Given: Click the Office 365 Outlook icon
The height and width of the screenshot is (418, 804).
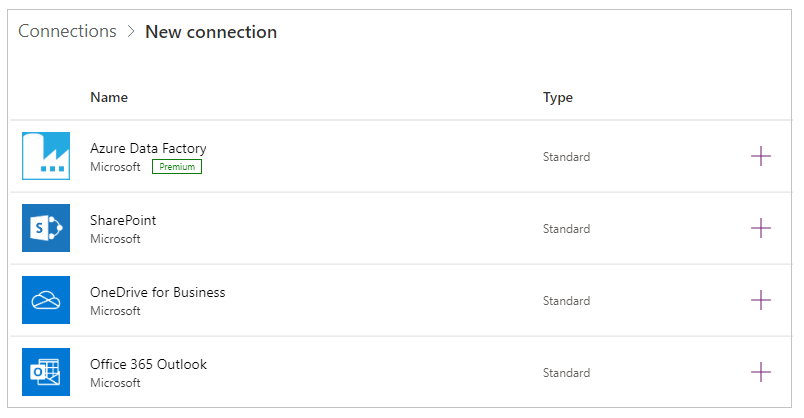Looking at the screenshot, I should click(x=46, y=372).
